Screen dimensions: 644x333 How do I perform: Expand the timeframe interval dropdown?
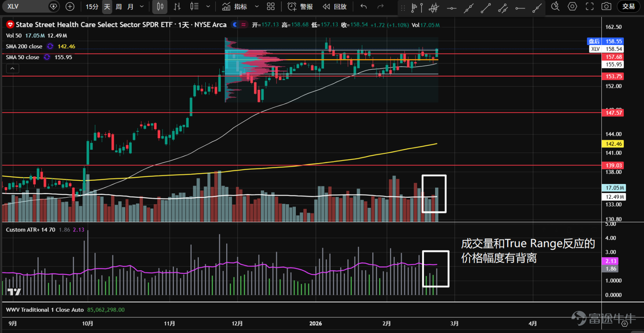tap(142, 6)
